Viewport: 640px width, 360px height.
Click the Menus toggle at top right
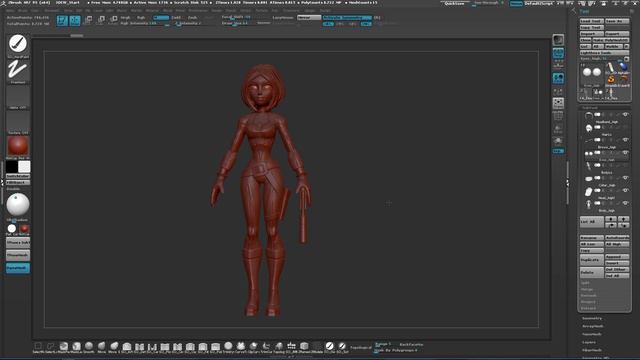click(516, 3)
